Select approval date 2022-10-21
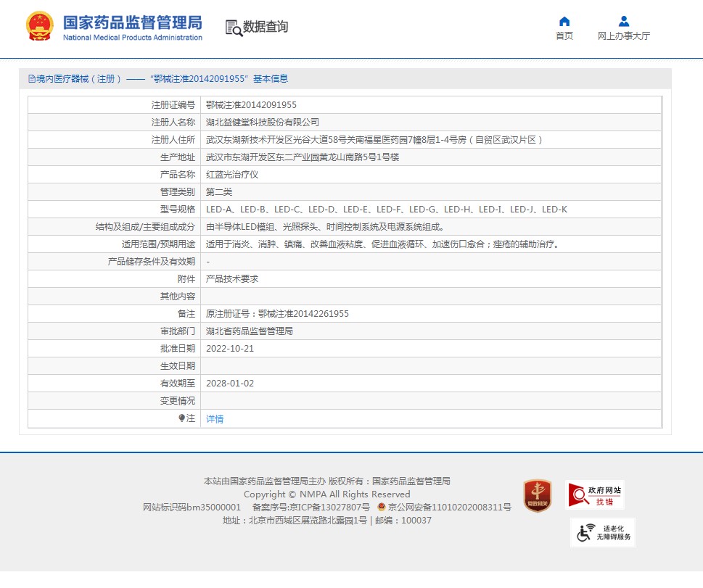This screenshot has height=588, width=703. (x=230, y=349)
